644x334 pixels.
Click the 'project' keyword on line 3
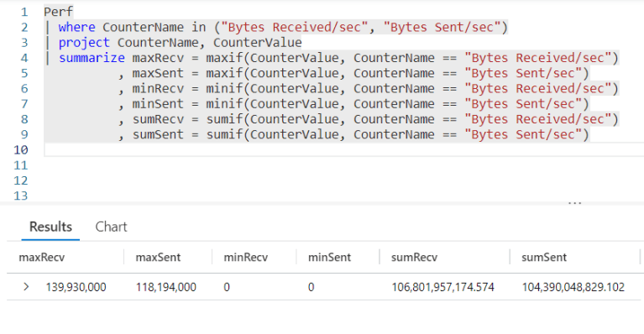tap(84, 43)
